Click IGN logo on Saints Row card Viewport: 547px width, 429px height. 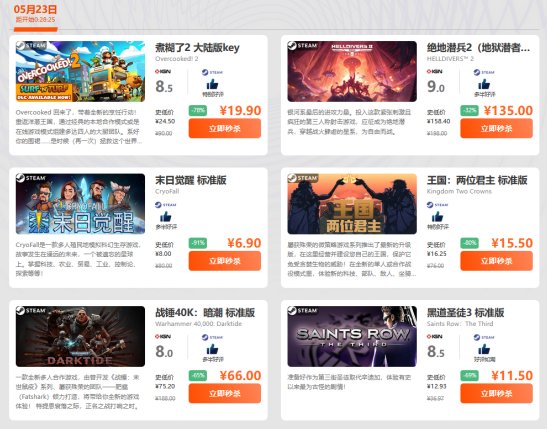(x=434, y=337)
